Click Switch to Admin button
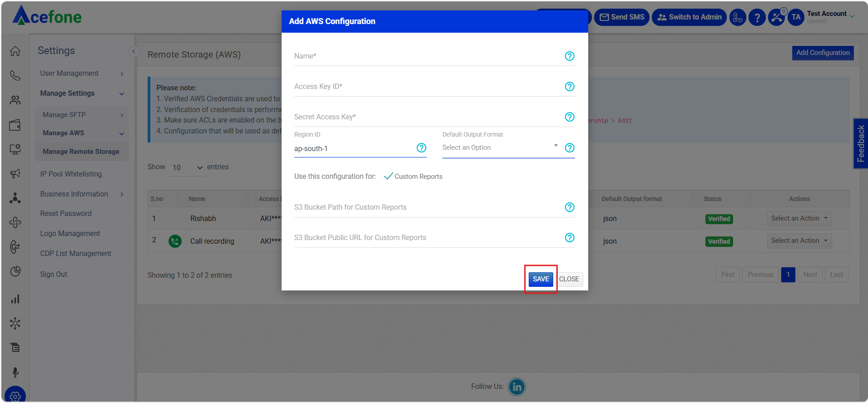868x403 pixels. [689, 17]
